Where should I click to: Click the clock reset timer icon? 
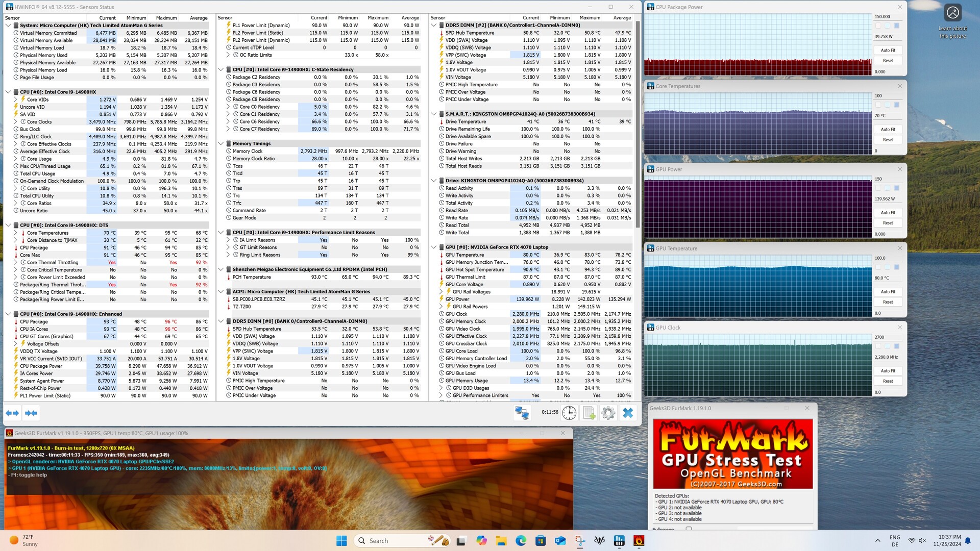pyautogui.click(x=569, y=413)
